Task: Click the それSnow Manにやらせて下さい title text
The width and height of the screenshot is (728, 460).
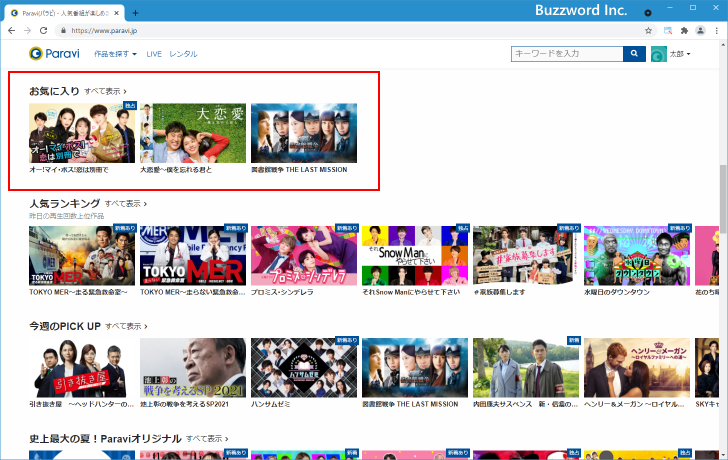Action: pos(411,292)
